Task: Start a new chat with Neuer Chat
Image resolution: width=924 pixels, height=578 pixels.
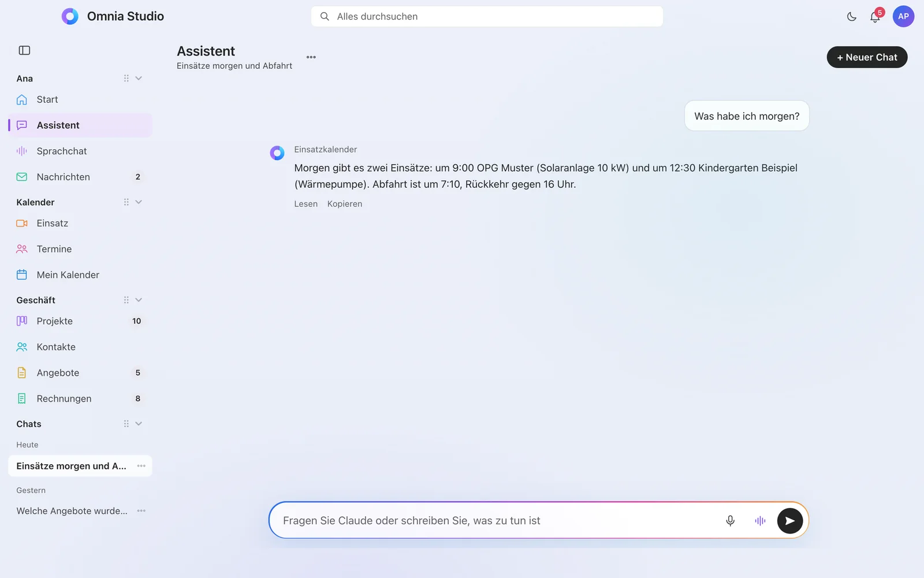Action: pyautogui.click(x=867, y=57)
